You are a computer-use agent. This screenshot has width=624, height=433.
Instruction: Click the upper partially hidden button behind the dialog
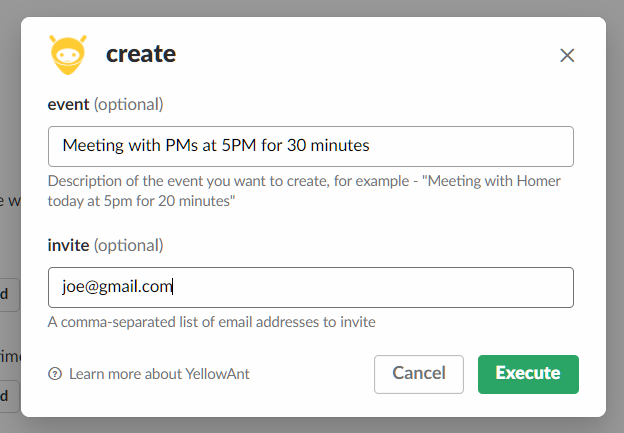[9, 294]
